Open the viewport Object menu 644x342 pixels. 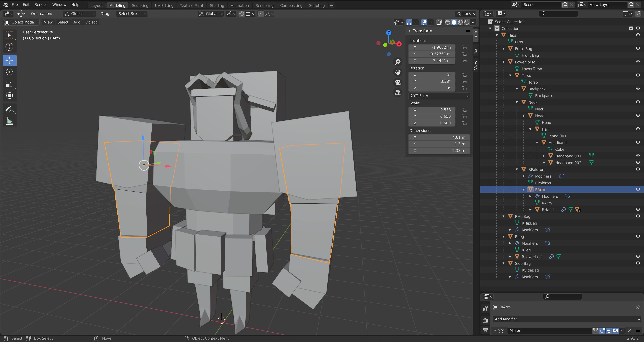(x=91, y=22)
